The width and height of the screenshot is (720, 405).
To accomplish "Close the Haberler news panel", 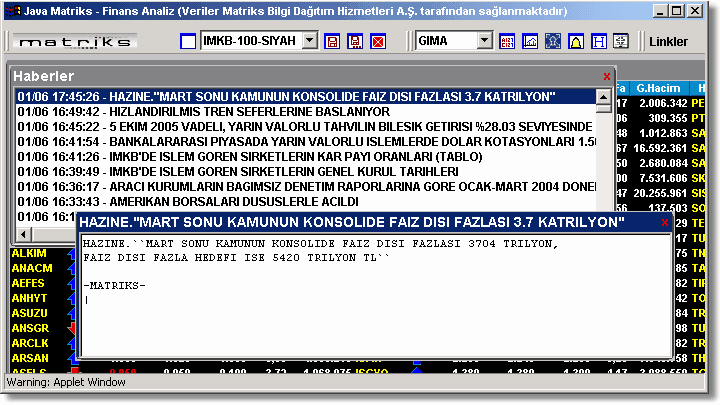I will coord(607,77).
